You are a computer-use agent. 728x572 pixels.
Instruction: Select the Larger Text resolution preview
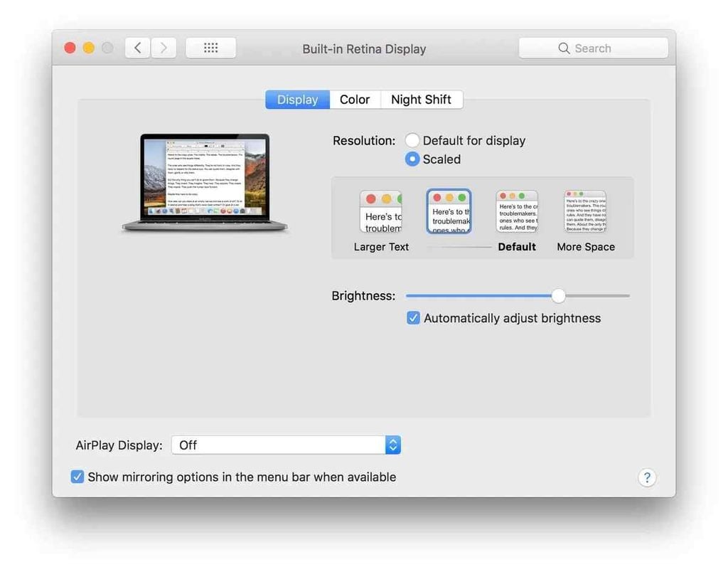pos(380,212)
